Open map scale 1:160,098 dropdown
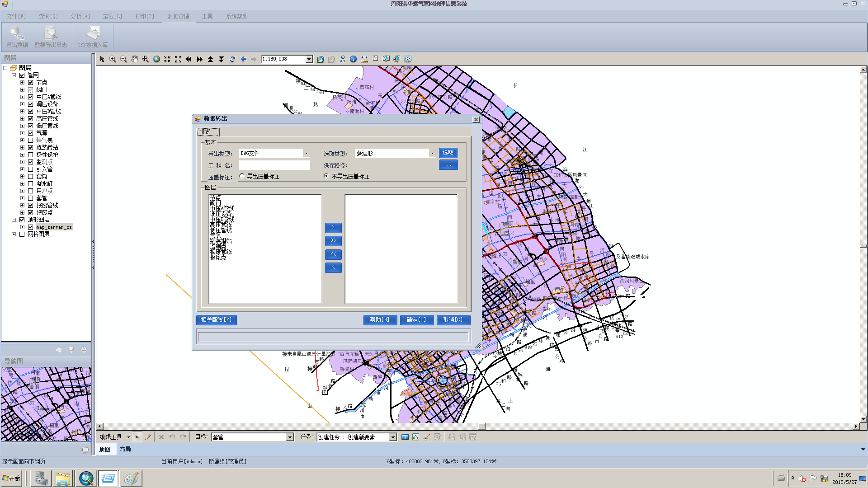This screenshot has width=868, height=488. (x=309, y=59)
